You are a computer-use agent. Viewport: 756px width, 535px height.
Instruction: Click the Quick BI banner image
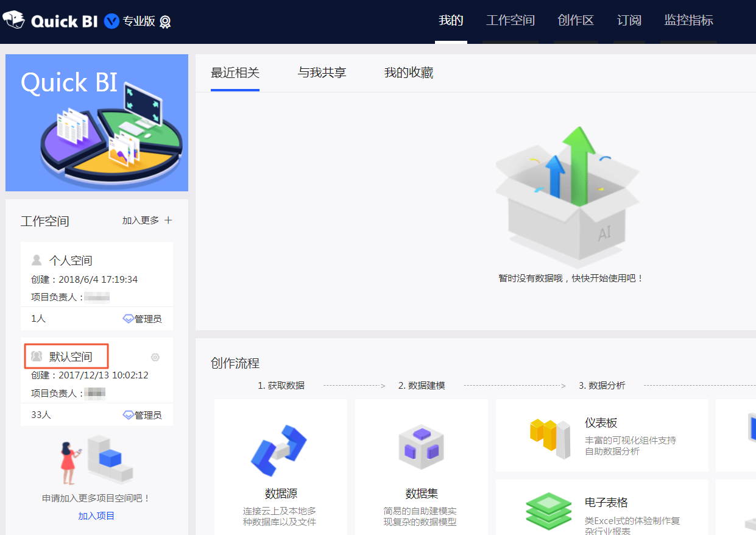pos(97,122)
